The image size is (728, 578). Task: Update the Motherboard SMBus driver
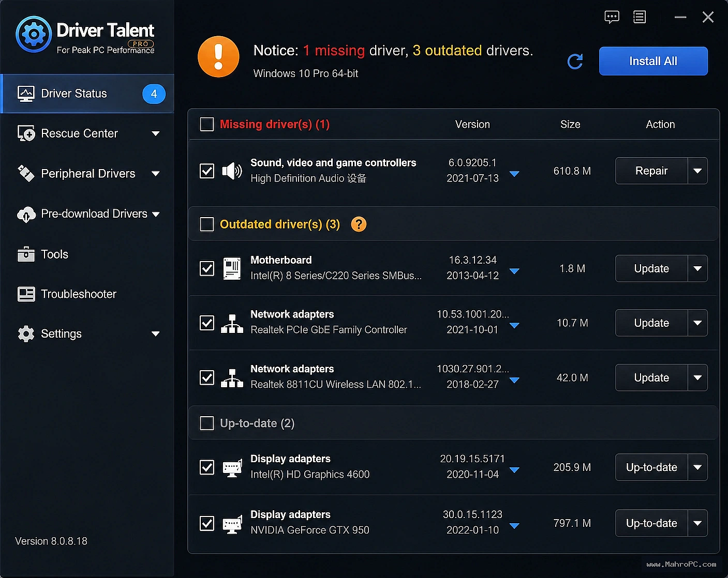651,268
